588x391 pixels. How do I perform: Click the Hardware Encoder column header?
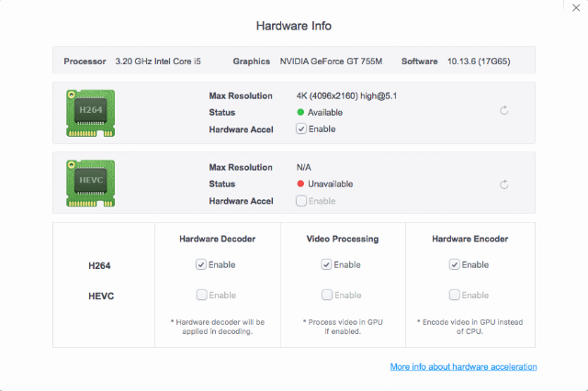pos(469,239)
